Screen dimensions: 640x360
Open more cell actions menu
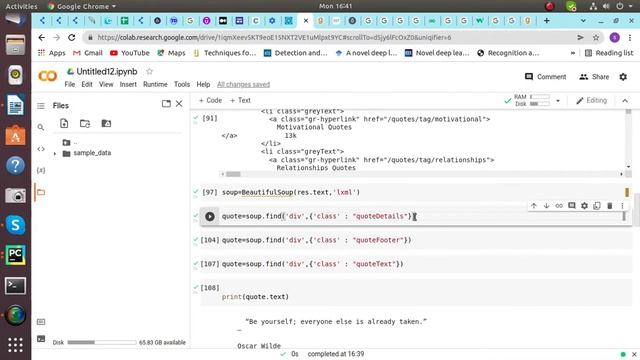point(622,206)
